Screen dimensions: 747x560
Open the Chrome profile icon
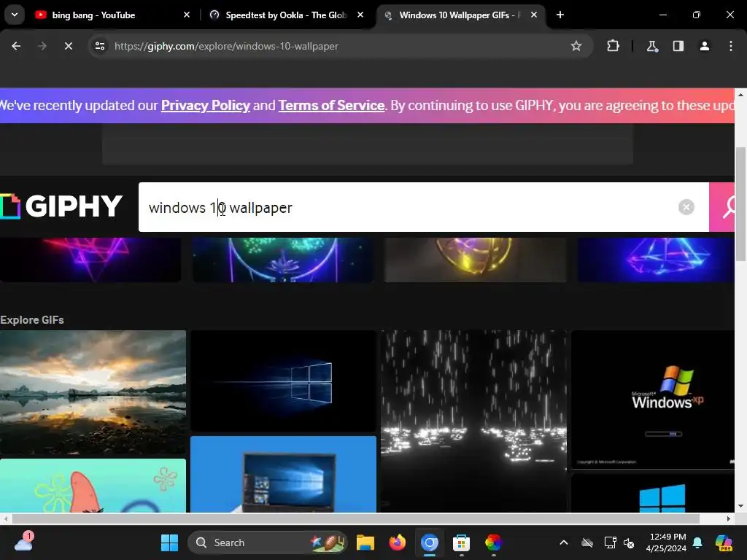click(x=705, y=46)
